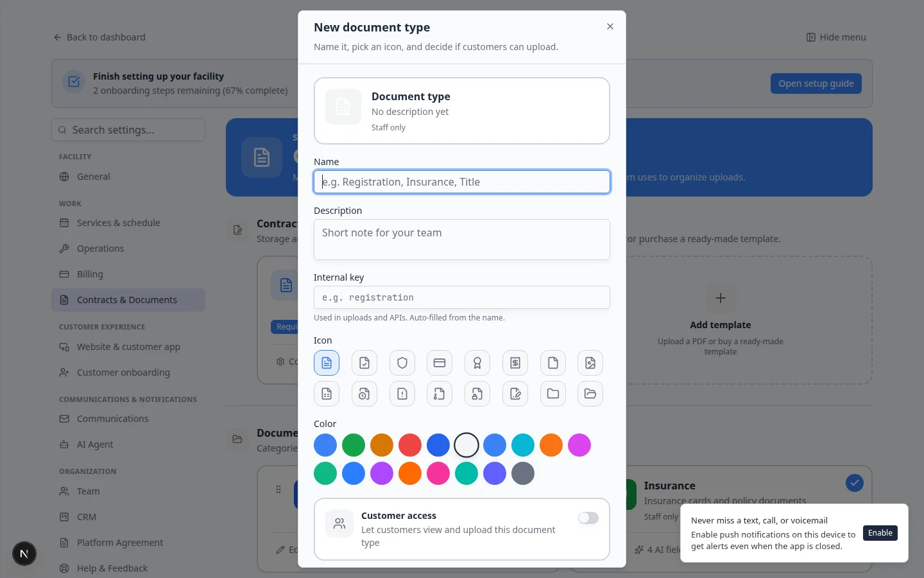This screenshot has height=578, width=924.
Task: Choose the closed folder icon option
Action: [553, 394]
